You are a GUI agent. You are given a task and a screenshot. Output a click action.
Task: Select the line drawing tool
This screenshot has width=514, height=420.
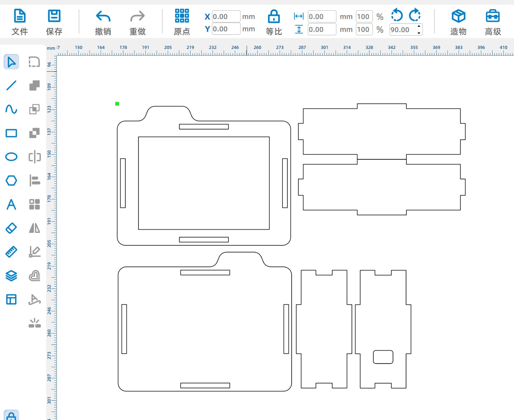tap(11, 85)
